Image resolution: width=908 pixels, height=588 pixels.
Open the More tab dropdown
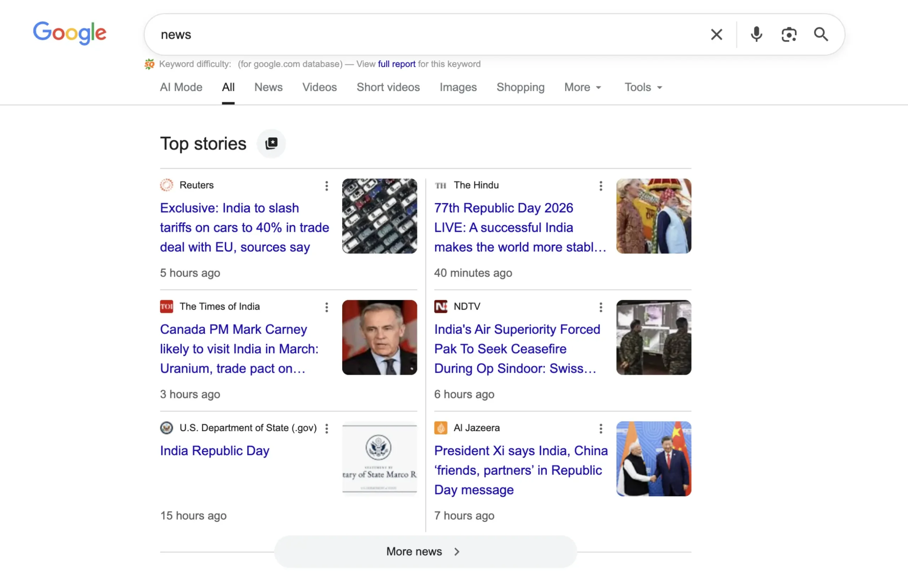[582, 87]
